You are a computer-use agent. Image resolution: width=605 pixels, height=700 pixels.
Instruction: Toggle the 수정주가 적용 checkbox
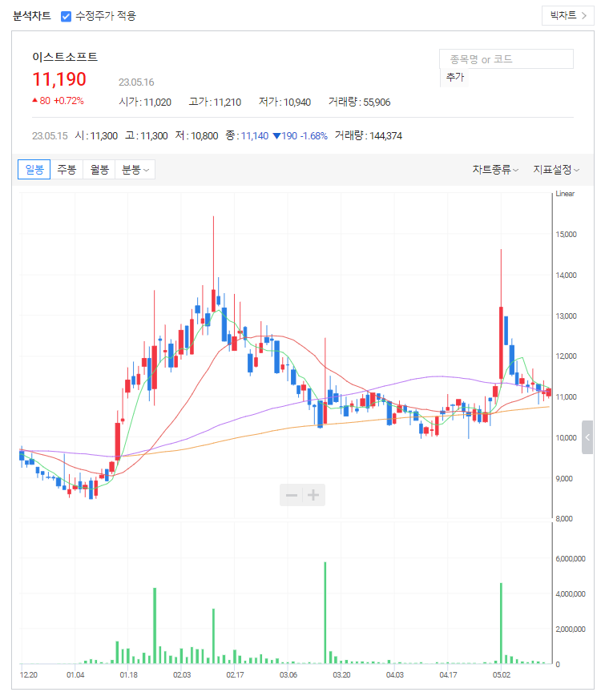[x=66, y=17]
